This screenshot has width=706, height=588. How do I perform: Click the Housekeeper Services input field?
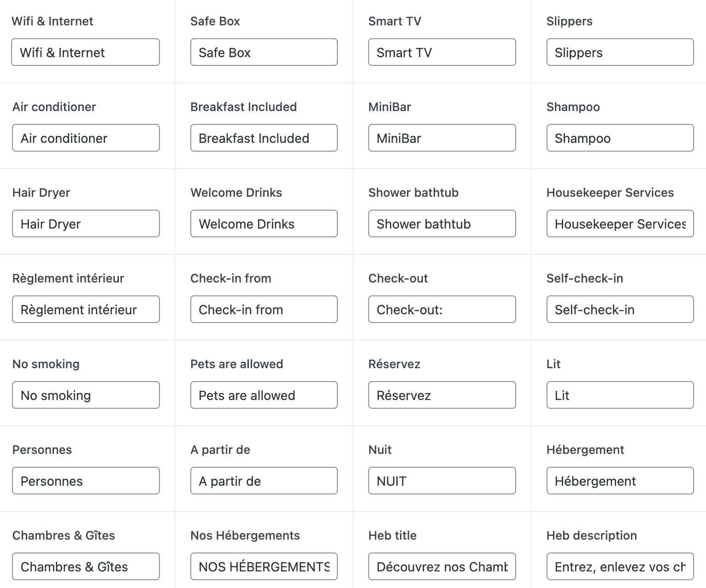click(620, 224)
